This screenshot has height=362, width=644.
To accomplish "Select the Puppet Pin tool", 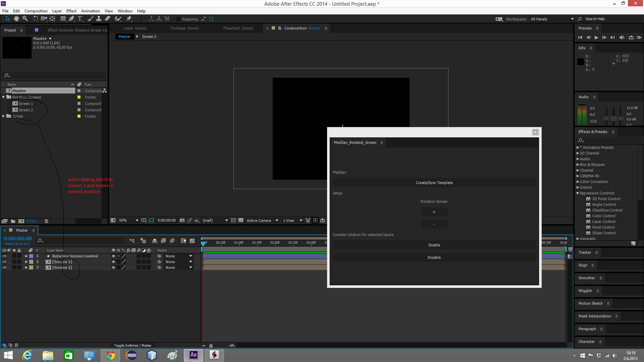I will tap(129, 19).
